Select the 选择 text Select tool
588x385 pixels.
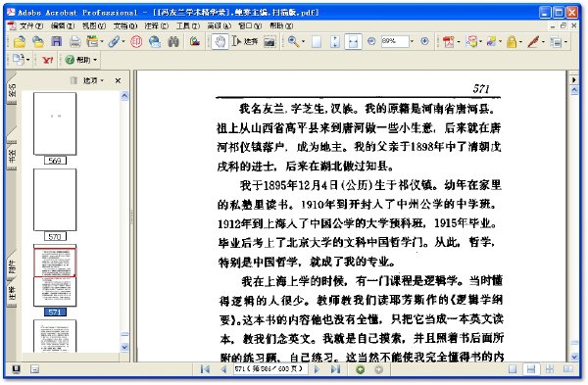click(x=245, y=41)
